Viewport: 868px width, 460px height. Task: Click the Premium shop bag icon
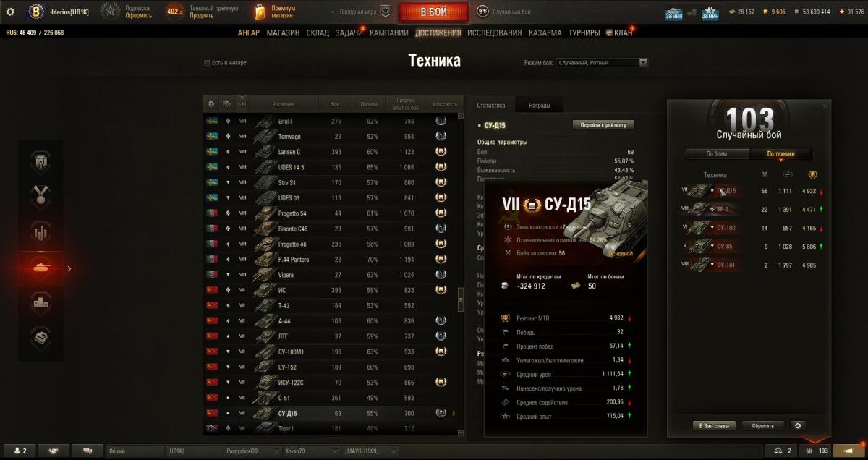(x=261, y=12)
